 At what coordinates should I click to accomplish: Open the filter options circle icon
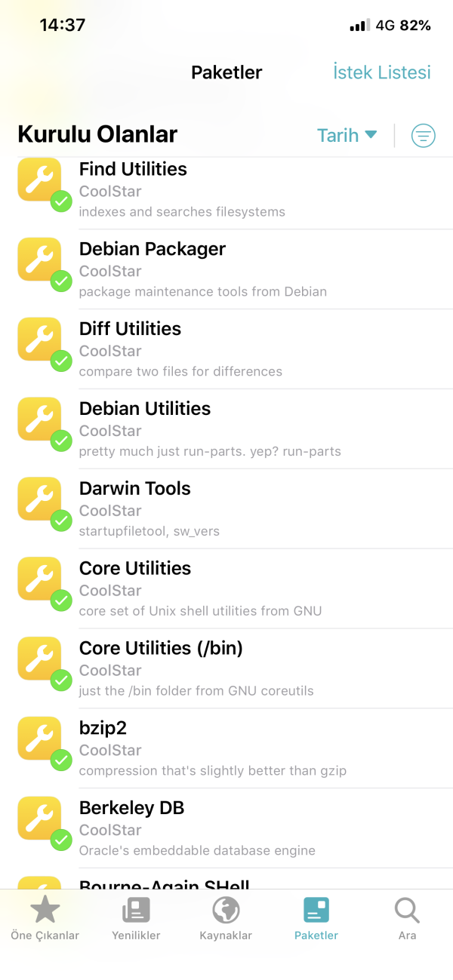click(x=423, y=136)
